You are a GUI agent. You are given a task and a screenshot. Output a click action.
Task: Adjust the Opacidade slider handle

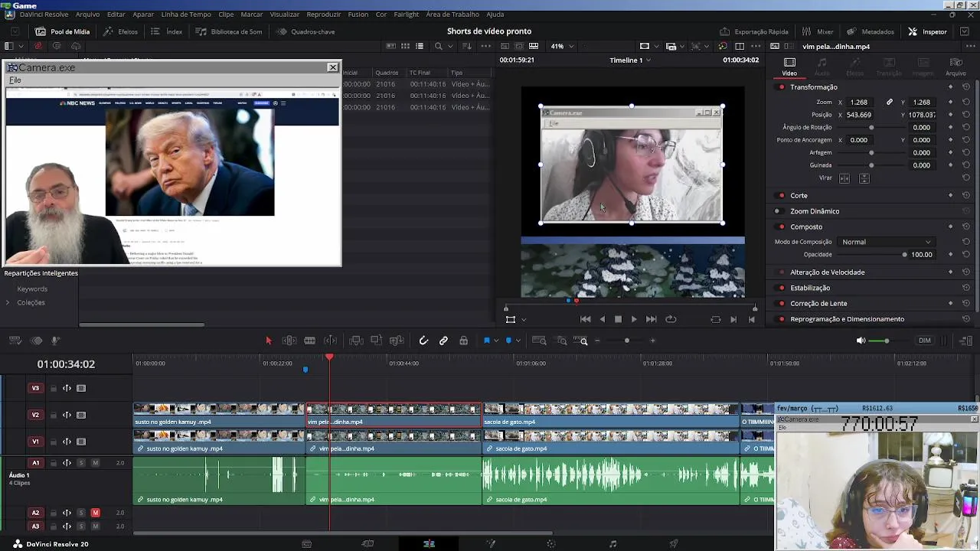tap(904, 255)
